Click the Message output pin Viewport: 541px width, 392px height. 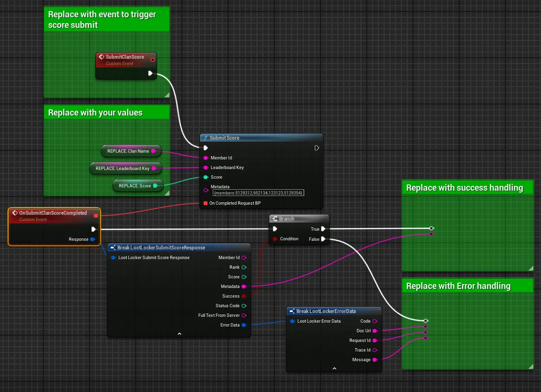click(375, 360)
